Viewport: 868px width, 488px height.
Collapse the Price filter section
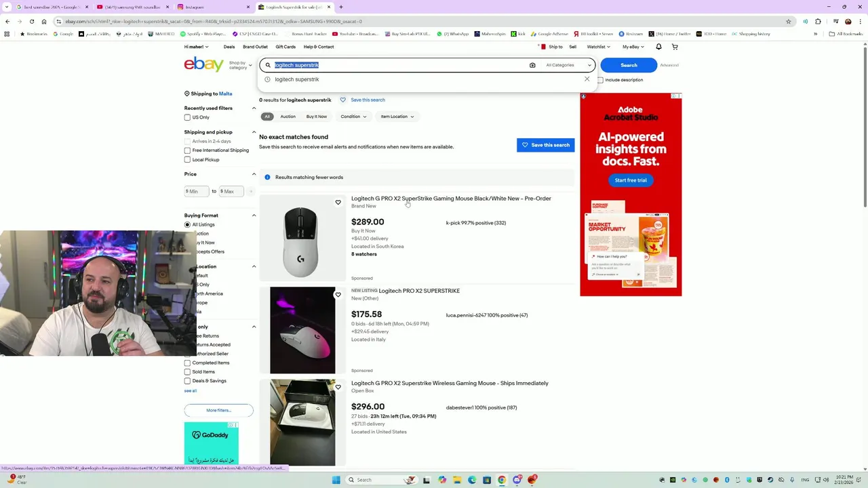254,174
